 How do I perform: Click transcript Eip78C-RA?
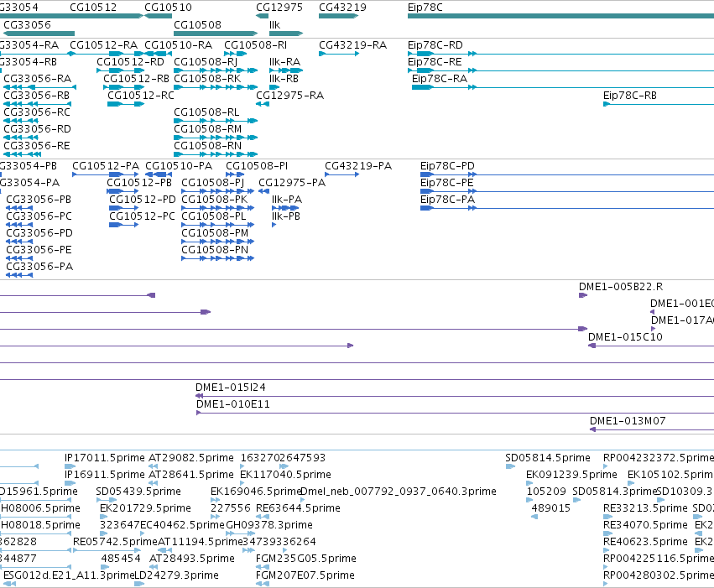click(x=440, y=79)
